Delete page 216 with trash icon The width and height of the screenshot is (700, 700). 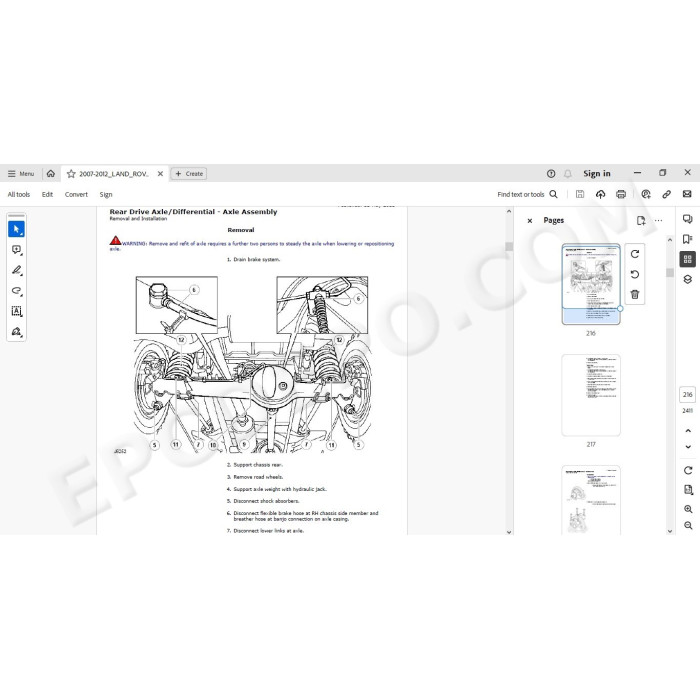[x=635, y=294]
